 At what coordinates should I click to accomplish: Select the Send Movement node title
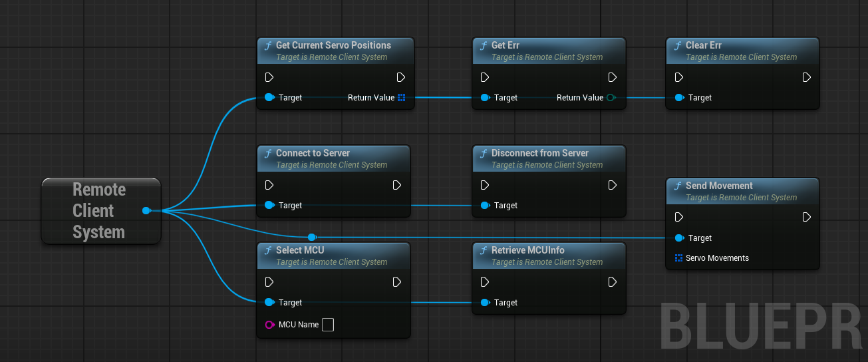click(x=719, y=186)
